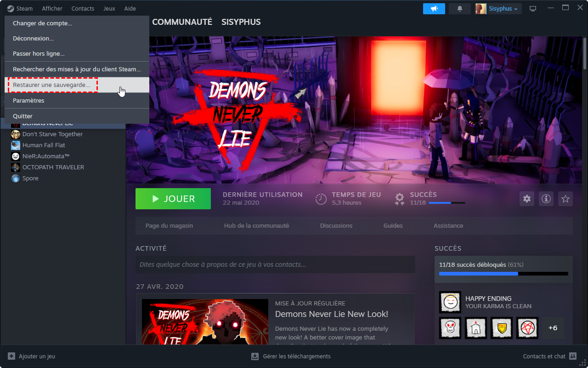
Task: Open the Guides link
Action: pyautogui.click(x=393, y=226)
